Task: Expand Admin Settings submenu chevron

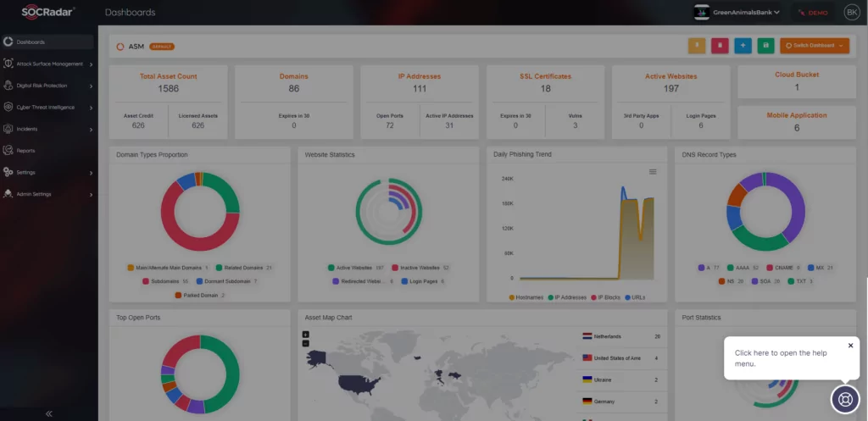Action: click(91, 194)
